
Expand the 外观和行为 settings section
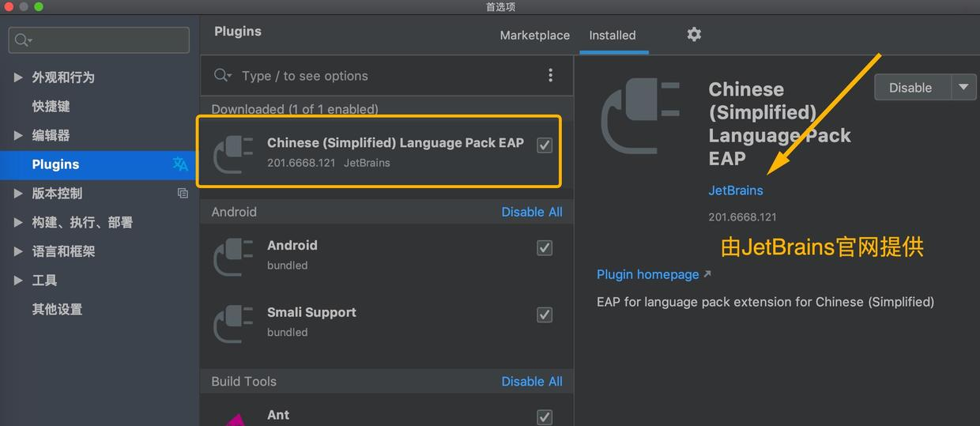tap(18, 77)
